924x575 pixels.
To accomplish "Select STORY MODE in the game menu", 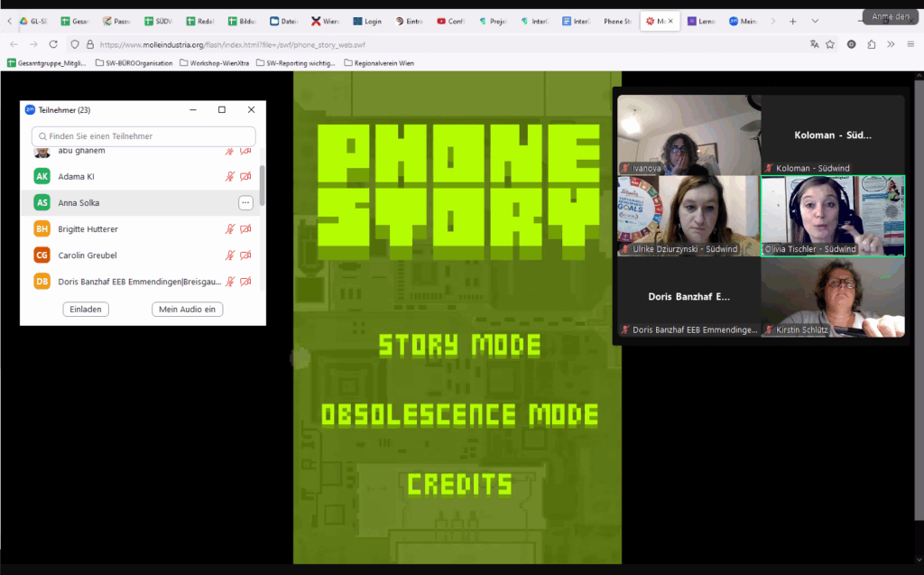I will (459, 345).
